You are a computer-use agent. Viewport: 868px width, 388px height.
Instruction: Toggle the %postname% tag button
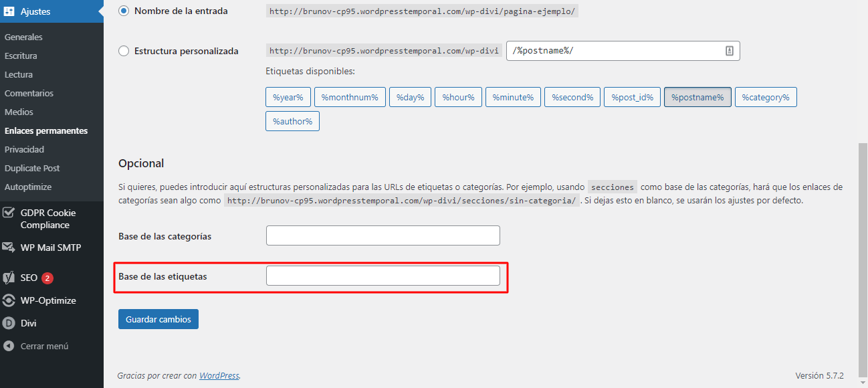coord(697,97)
